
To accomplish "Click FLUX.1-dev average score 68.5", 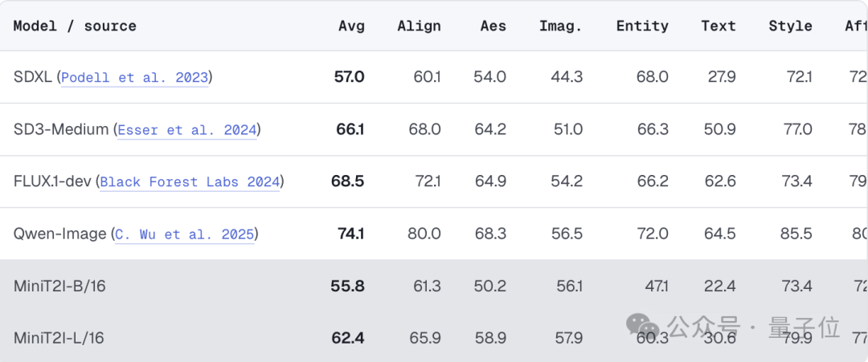I will click(348, 181).
